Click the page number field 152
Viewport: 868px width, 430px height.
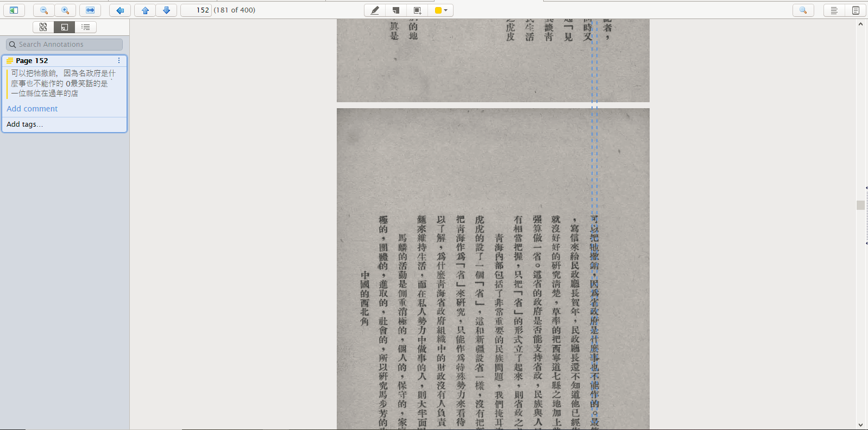click(x=196, y=10)
